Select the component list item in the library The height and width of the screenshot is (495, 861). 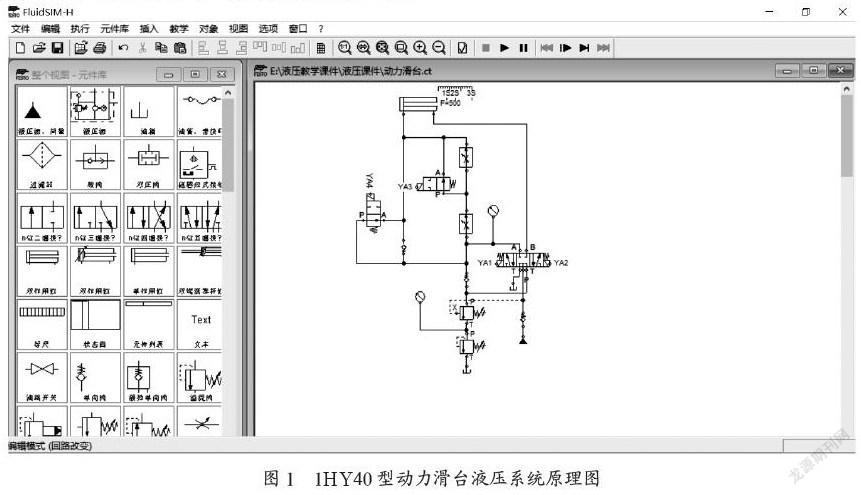148,324
